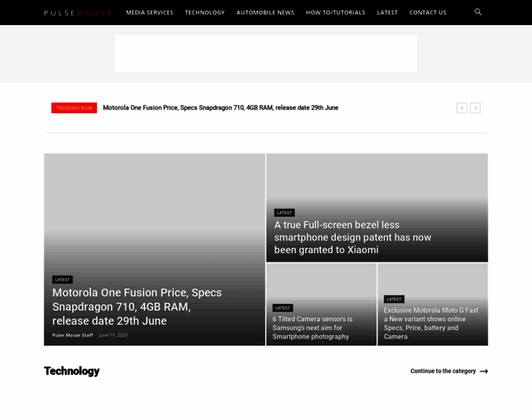The height and width of the screenshot is (420, 532).
Task: Click the PulseMouse logo
Action: [x=78, y=13]
